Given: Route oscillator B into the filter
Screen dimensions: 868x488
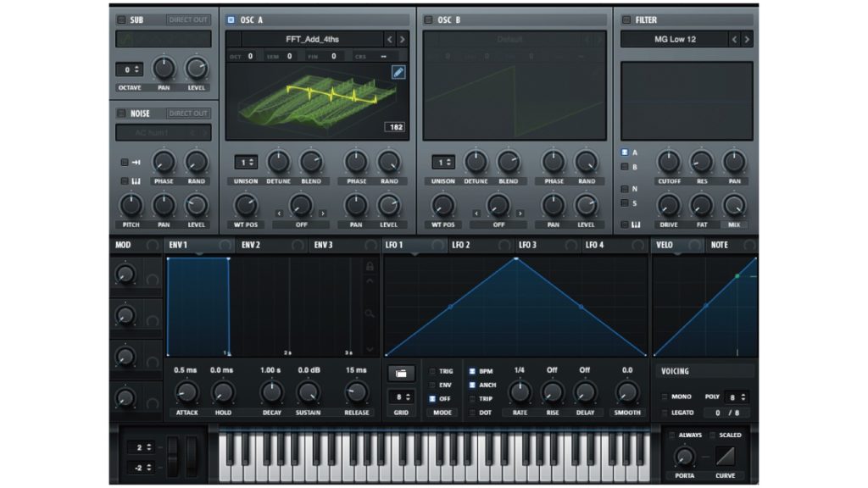Looking at the screenshot, I should (x=623, y=166).
